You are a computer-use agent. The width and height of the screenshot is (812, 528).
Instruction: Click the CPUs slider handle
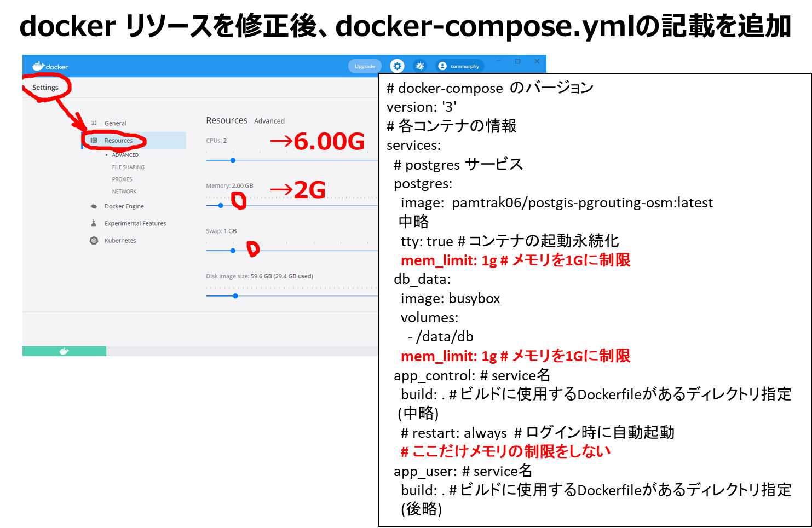(x=233, y=160)
